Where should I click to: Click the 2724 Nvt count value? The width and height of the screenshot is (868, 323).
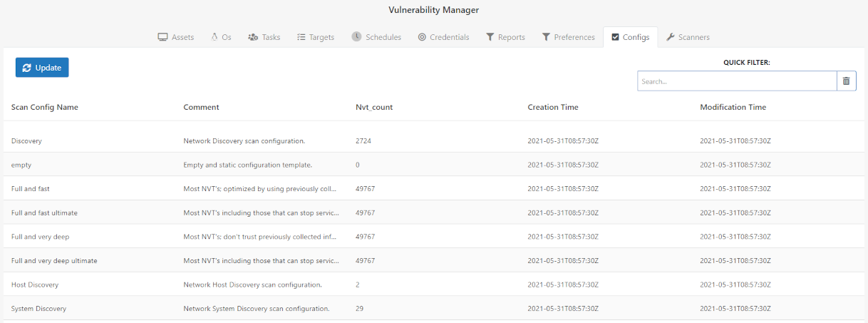pyautogui.click(x=363, y=140)
